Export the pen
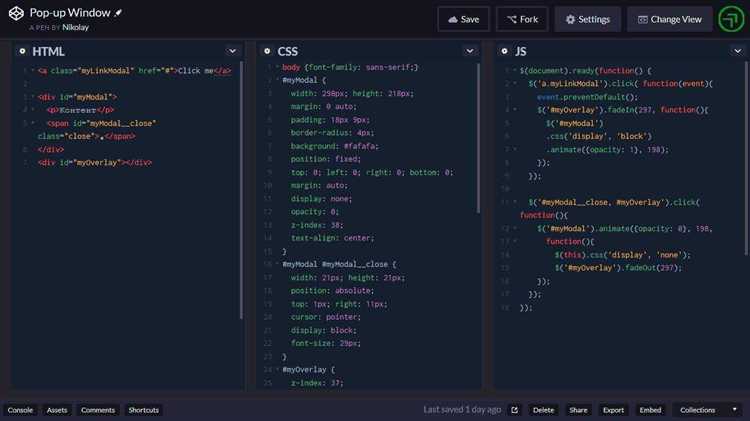The width and height of the screenshot is (750, 421). tap(613, 410)
